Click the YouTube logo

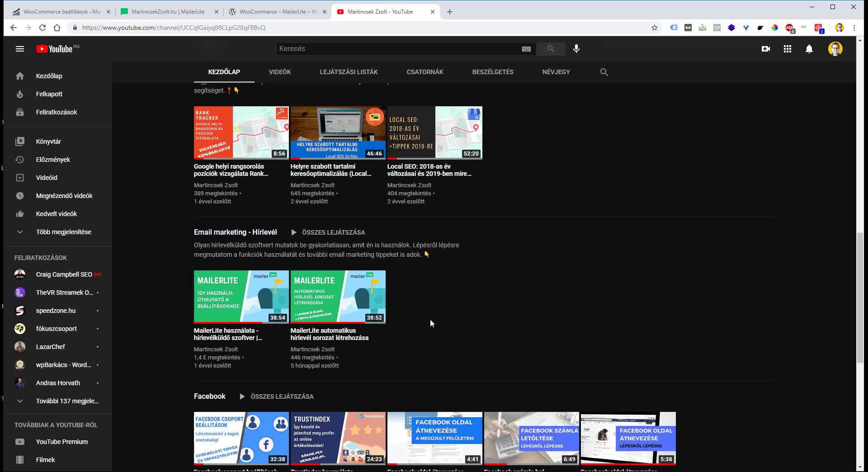54,49
